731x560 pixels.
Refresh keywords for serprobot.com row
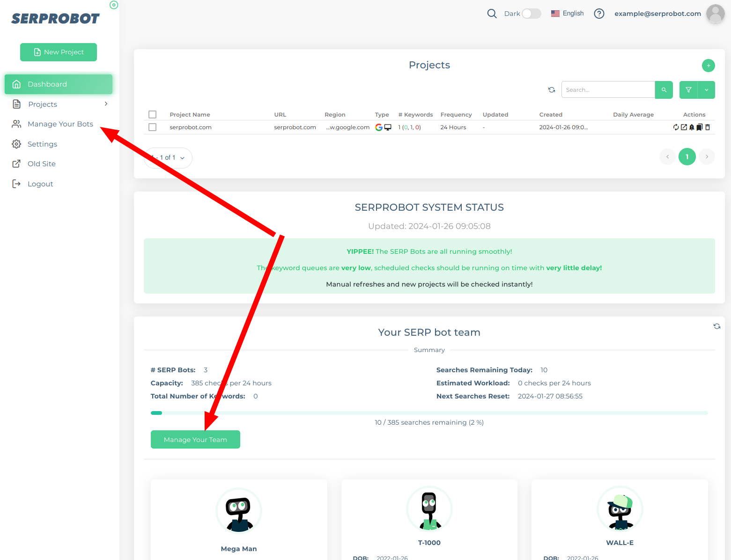(676, 127)
